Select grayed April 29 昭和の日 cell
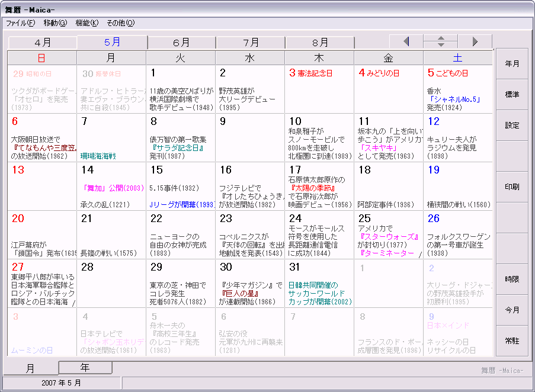535x392 pixels. pos(42,89)
